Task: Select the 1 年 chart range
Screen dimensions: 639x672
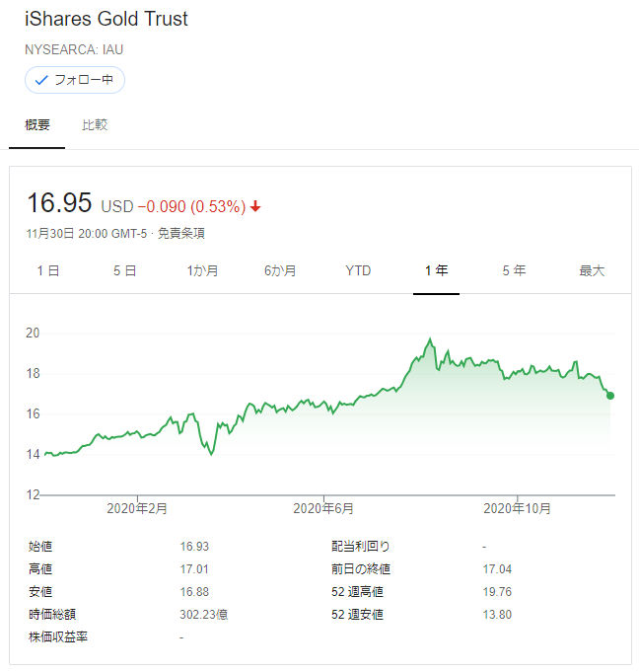Action: point(437,270)
